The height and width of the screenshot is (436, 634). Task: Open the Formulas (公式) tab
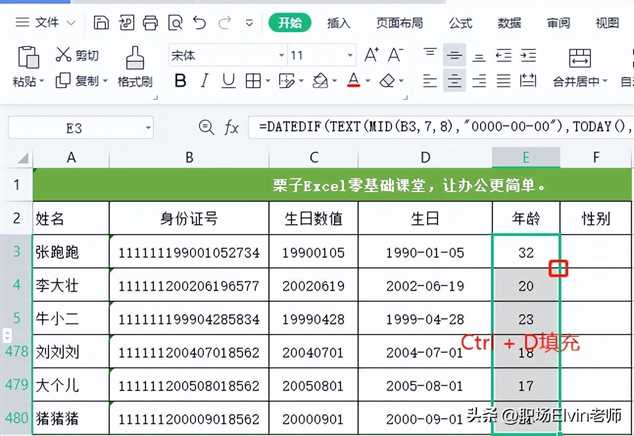[460, 22]
